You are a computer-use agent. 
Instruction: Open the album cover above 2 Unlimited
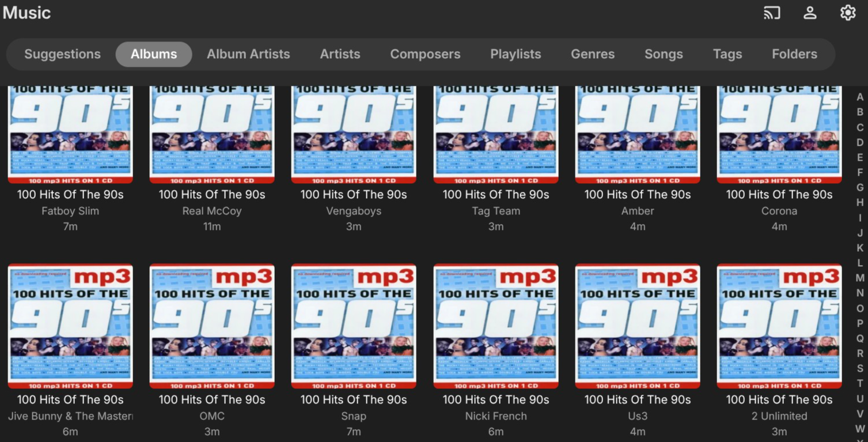(779, 326)
